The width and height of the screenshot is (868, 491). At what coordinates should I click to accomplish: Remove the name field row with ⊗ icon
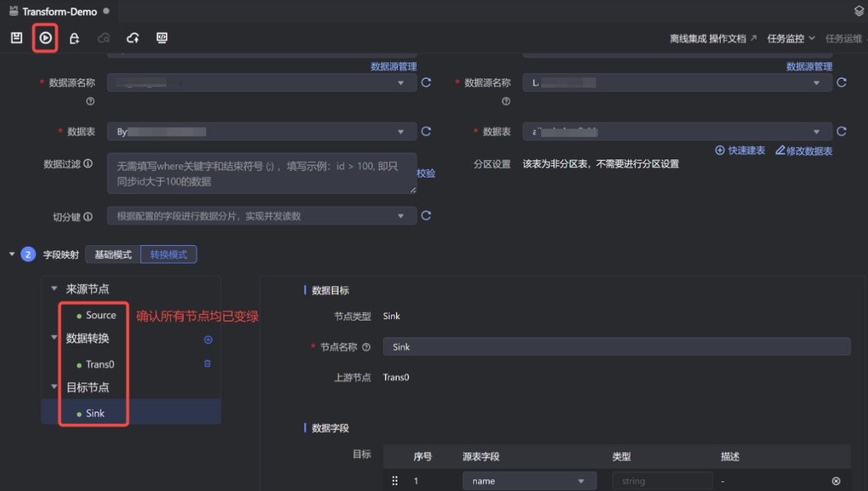coord(836,481)
